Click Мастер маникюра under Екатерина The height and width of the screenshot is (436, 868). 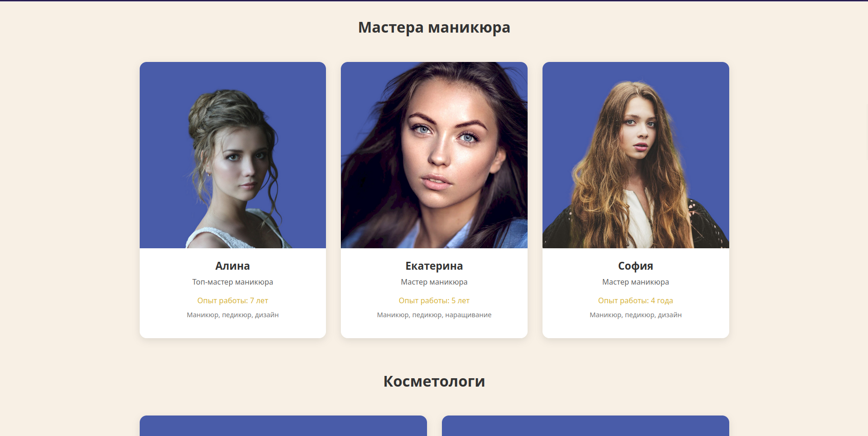coord(434,282)
